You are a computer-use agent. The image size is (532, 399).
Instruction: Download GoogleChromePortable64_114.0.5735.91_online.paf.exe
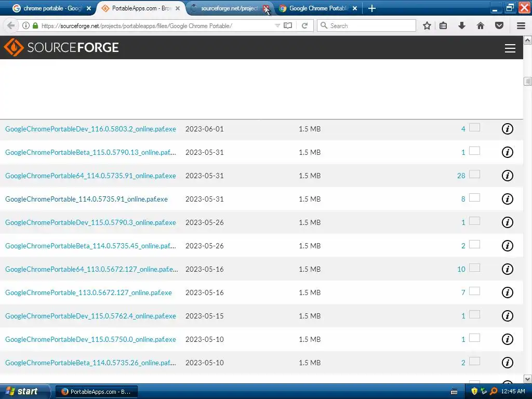pos(90,176)
